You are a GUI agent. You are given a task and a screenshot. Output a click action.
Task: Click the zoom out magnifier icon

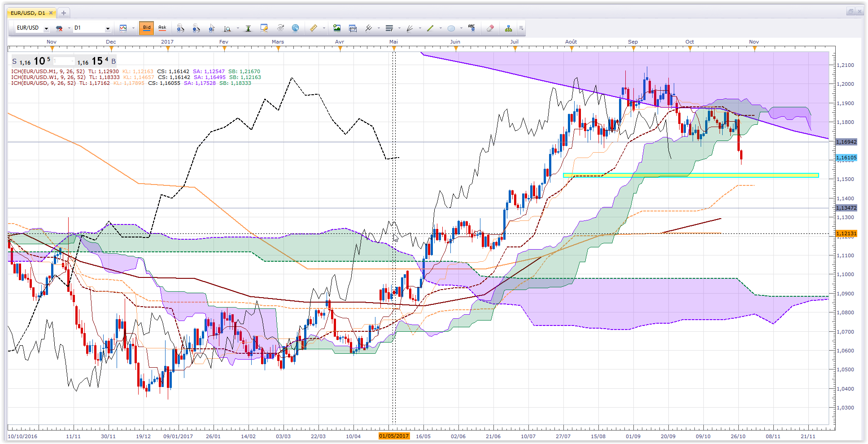coord(196,28)
